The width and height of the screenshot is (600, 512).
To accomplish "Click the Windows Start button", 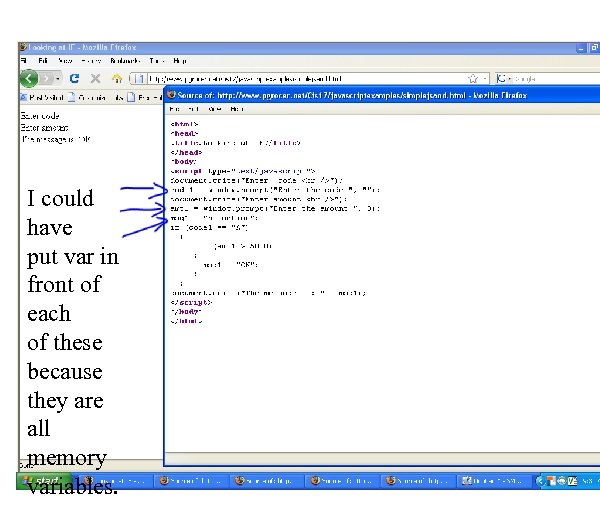I will [x=43, y=481].
